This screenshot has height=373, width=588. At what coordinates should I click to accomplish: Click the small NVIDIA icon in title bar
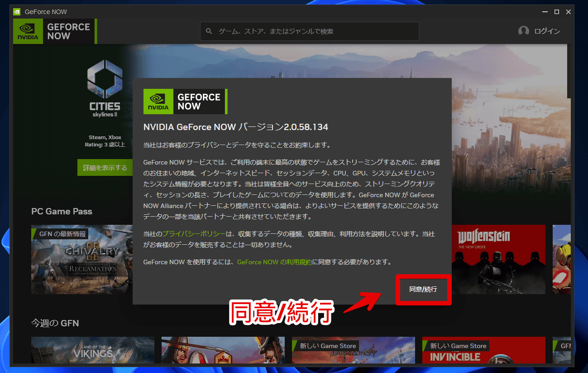[17, 11]
